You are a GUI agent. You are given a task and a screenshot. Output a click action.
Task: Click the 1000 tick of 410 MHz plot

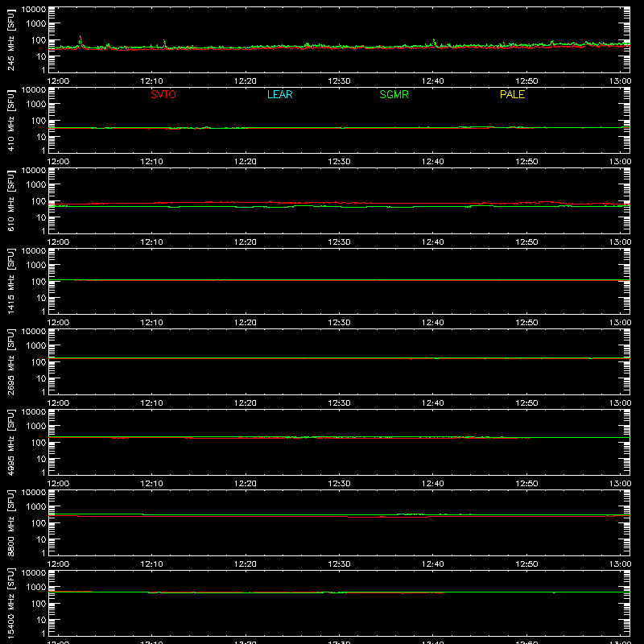pos(36,105)
